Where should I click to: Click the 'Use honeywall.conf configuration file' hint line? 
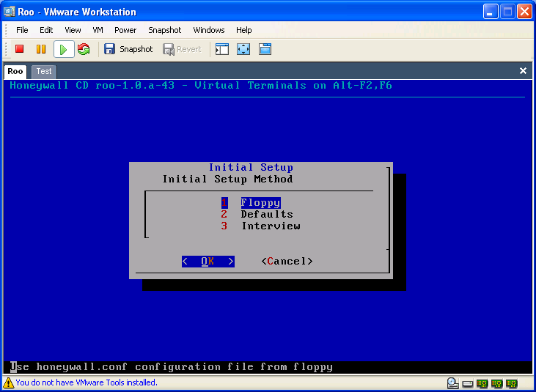(x=172, y=367)
